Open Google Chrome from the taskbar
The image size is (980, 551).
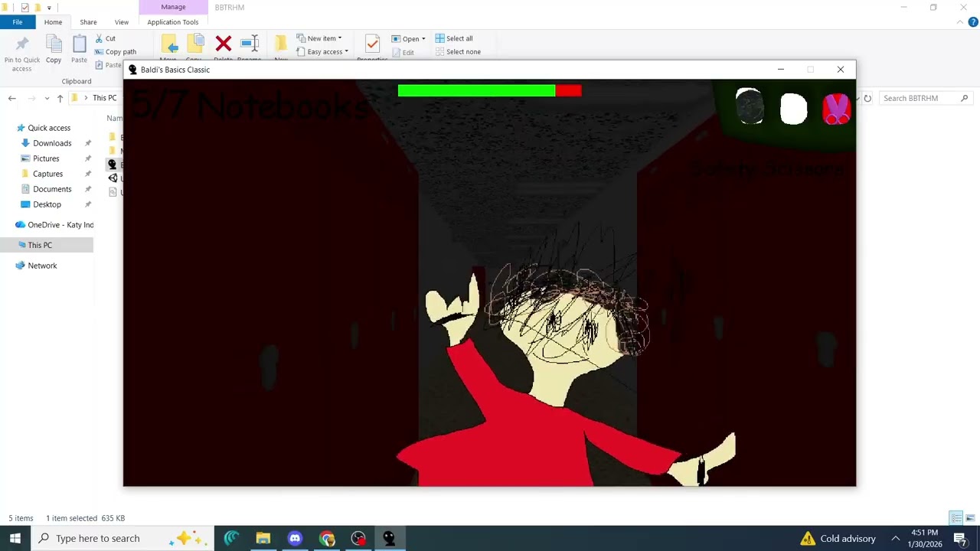coord(327,539)
